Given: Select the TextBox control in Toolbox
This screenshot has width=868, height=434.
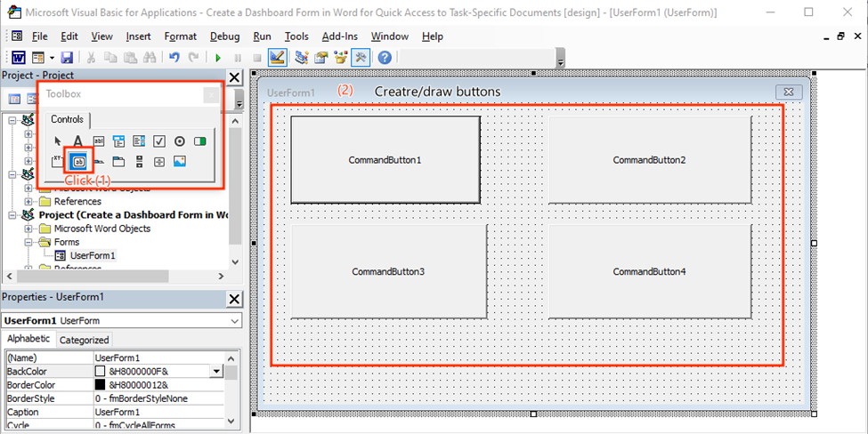Looking at the screenshot, I should pos(99,141).
